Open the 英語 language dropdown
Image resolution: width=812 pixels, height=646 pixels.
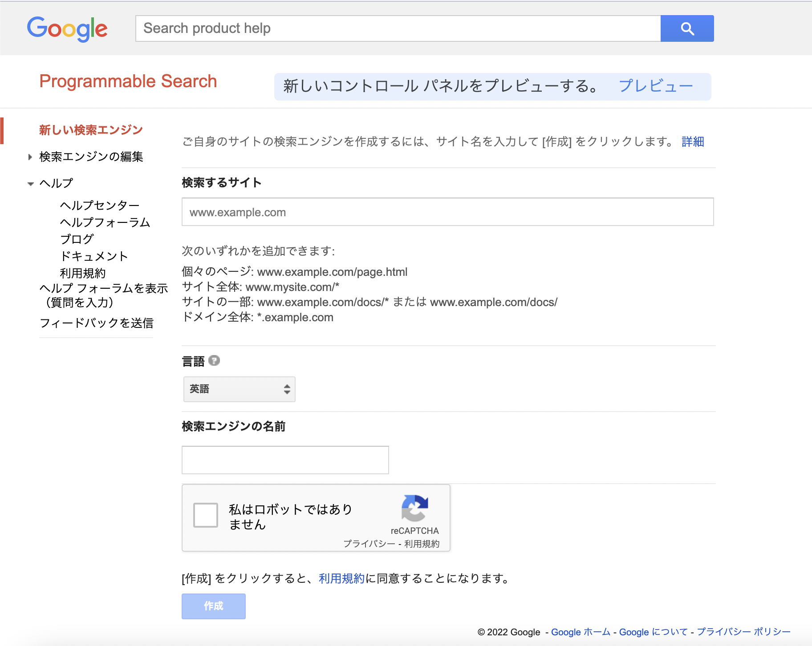click(x=240, y=389)
